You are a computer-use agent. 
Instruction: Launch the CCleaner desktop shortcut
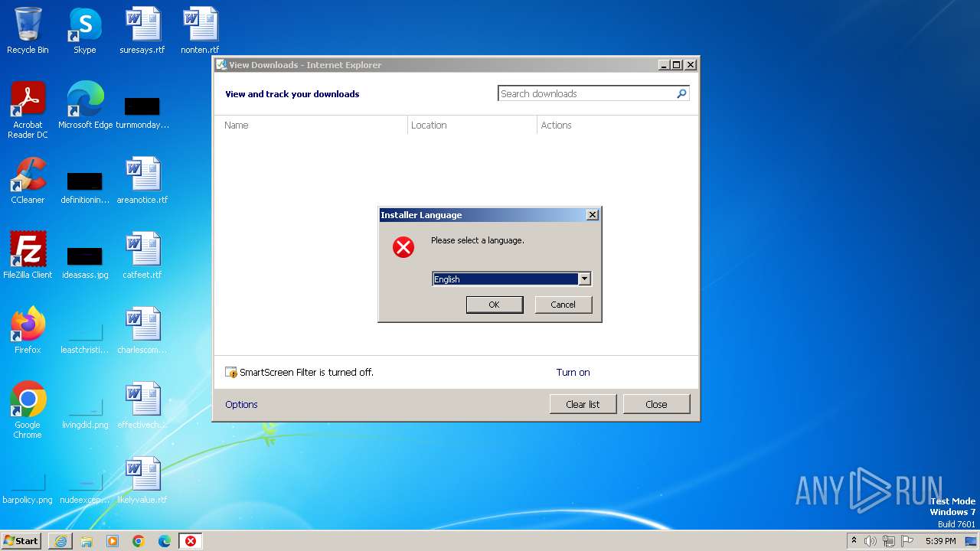click(28, 181)
